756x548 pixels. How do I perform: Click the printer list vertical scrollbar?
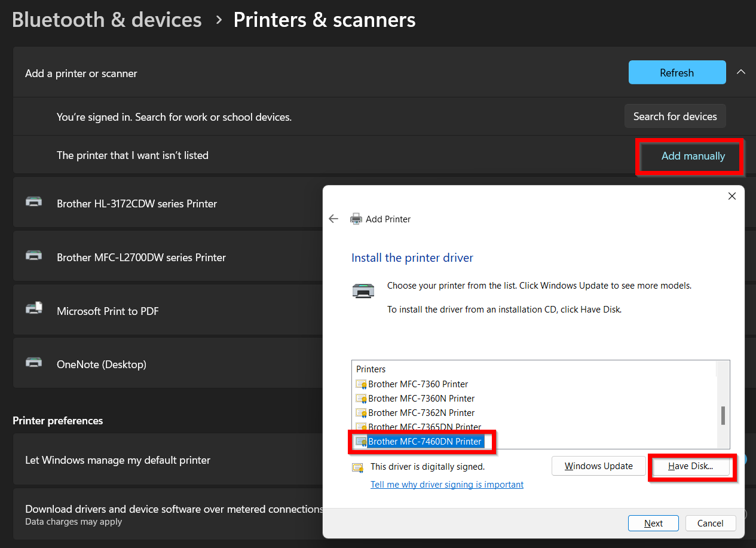pyautogui.click(x=723, y=415)
